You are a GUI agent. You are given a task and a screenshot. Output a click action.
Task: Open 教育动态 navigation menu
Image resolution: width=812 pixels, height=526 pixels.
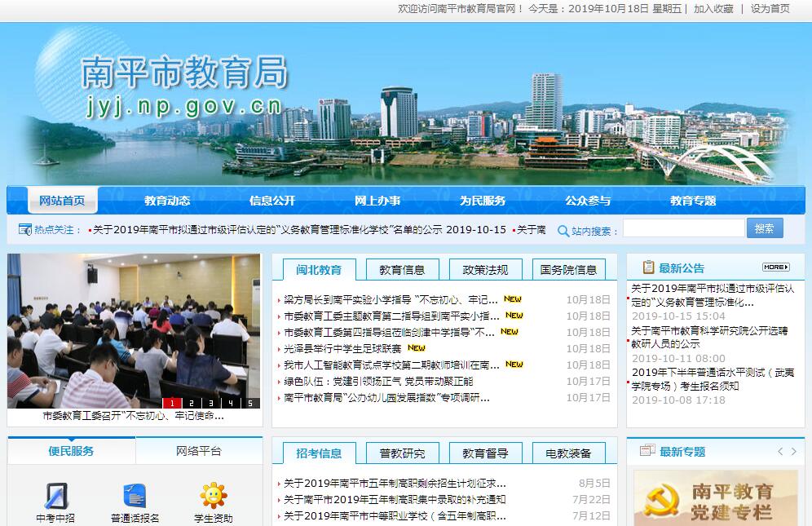coord(167,201)
